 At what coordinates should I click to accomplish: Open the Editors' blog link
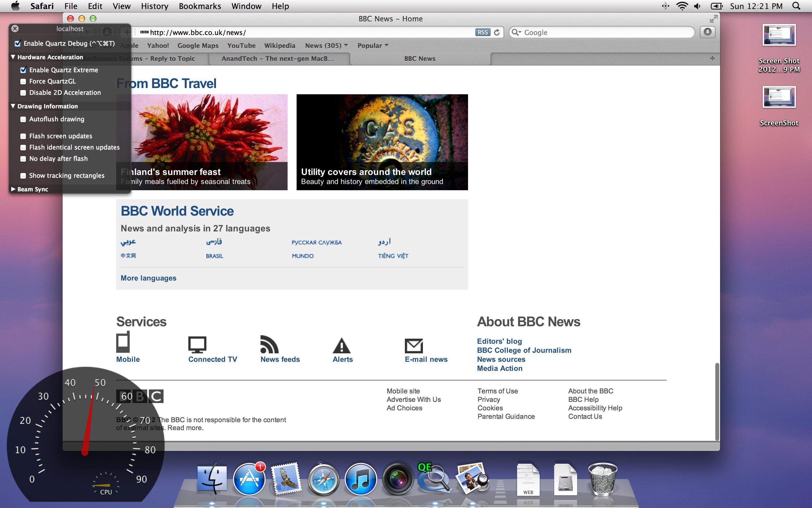pos(499,341)
